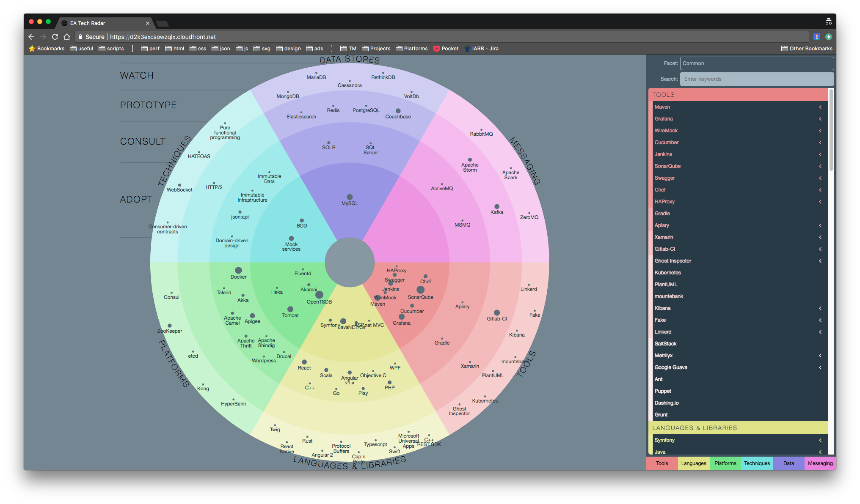Switch to the Platforms bottom tab
The image size is (860, 504).
[725, 463]
